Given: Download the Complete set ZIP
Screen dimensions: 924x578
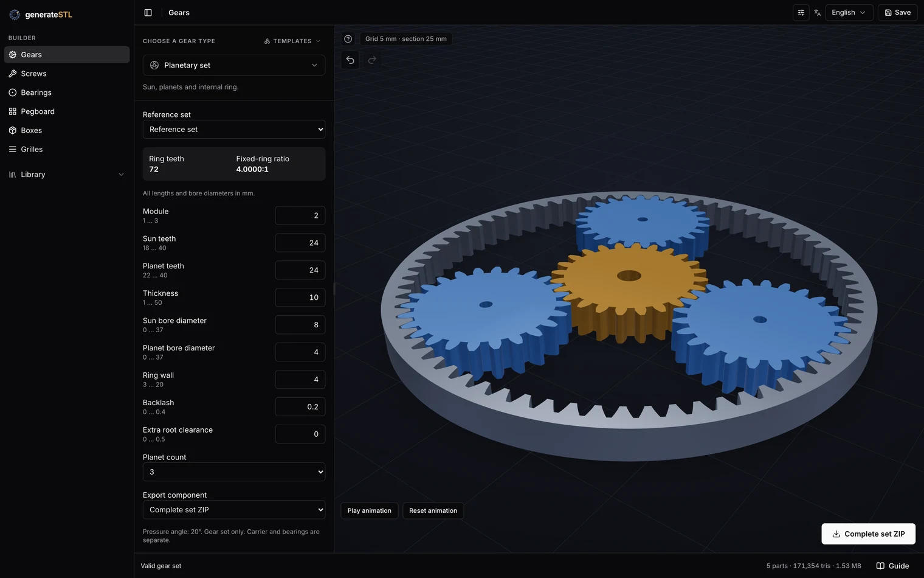Looking at the screenshot, I should 869,534.
